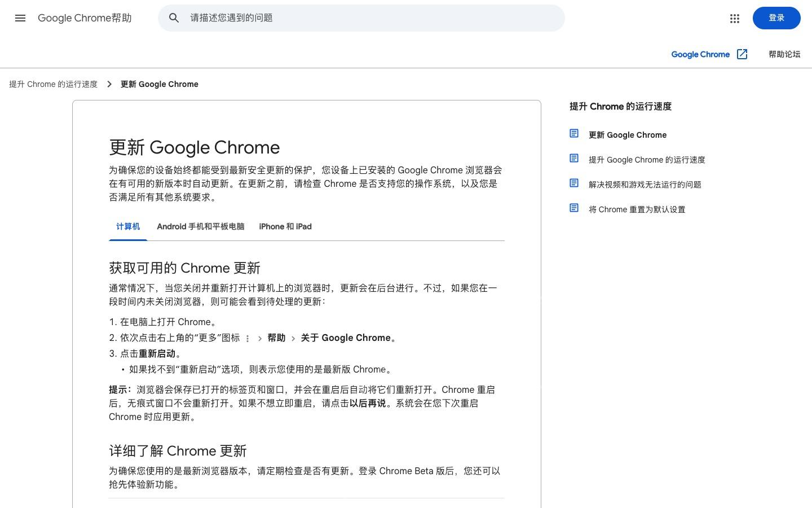Open the Google Chrome product link

click(x=700, y=54)
